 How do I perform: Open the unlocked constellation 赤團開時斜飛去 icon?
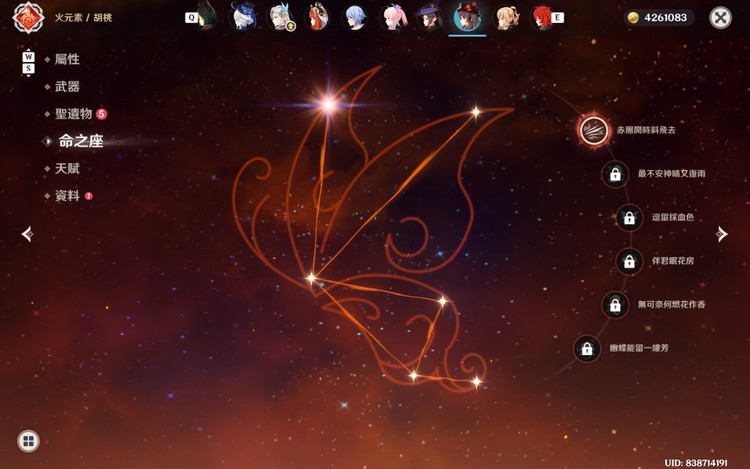tap(594, 130)
